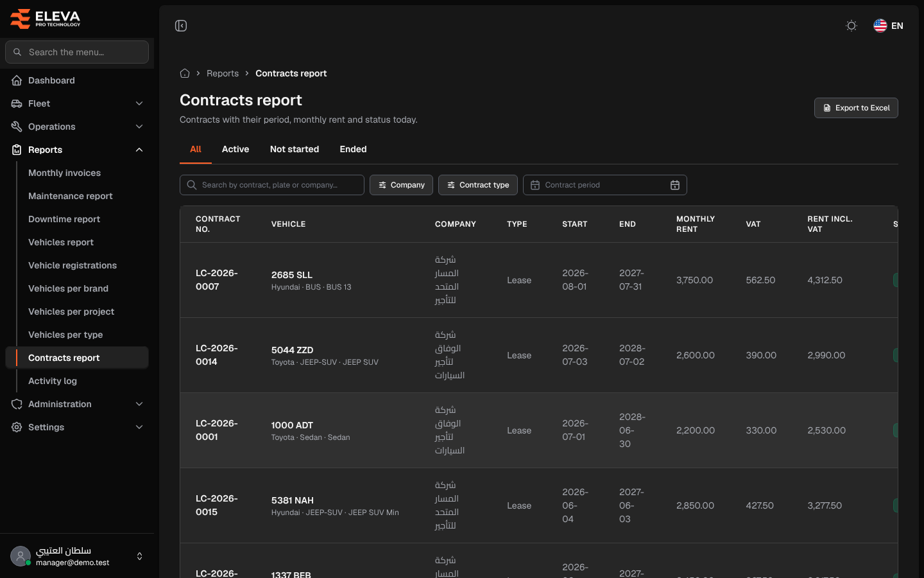Image resolution: width=924 pixels, height=578 pixels.
Task: Toggle light/dark theme sun icon
Action: point(851,26)
